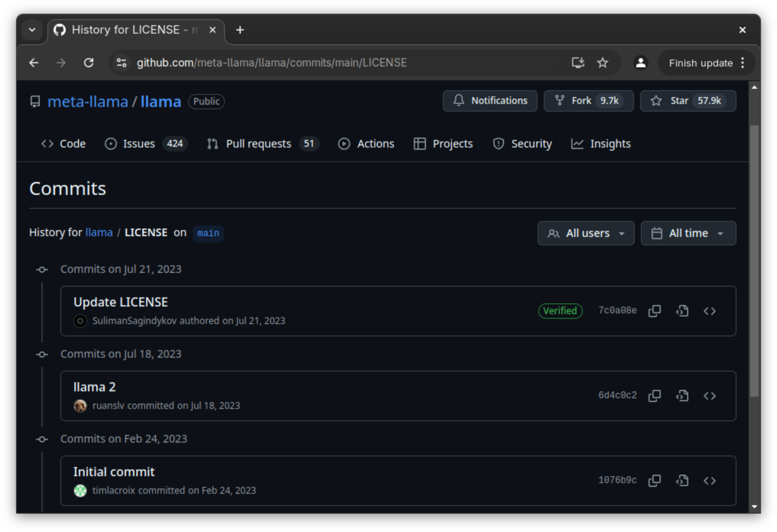Click the Public visibility badge
Screen dimensions: 777x532
[x=206, y=101]
